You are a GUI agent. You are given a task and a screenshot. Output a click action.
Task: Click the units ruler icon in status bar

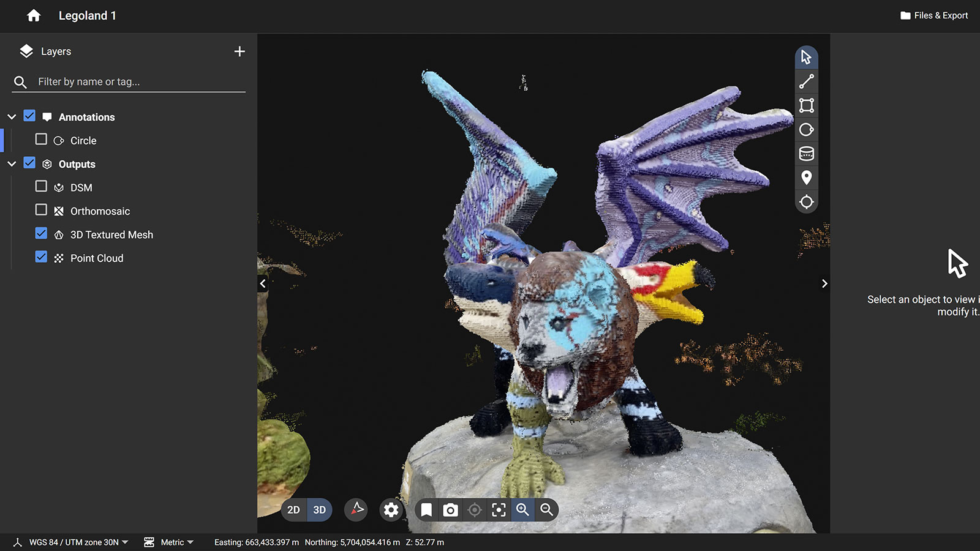point(149,542)
